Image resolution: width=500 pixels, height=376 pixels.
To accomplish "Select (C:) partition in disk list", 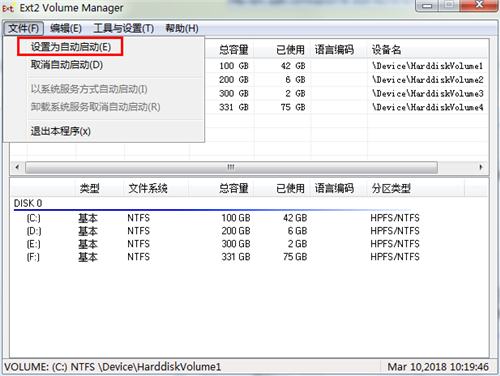I will (x=33, y=218).
